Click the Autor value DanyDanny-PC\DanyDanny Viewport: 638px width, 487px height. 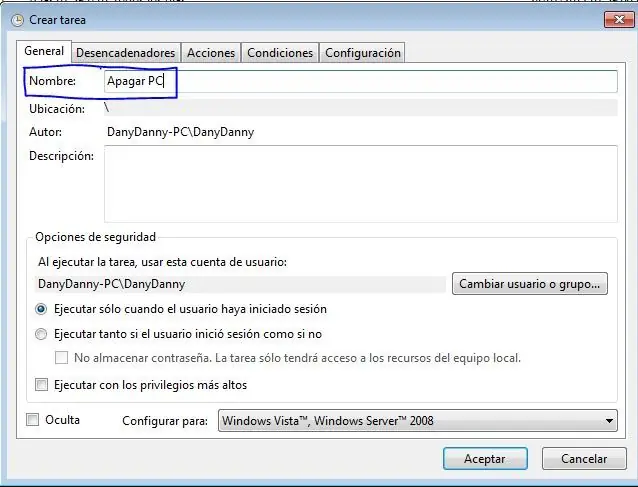pos(180,132)
